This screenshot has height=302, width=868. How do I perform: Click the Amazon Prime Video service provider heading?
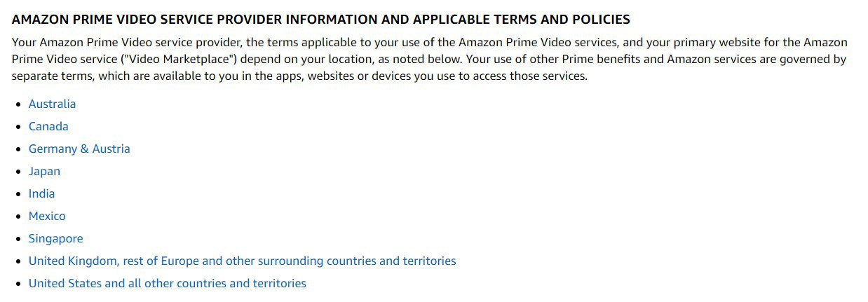point(321,20)
